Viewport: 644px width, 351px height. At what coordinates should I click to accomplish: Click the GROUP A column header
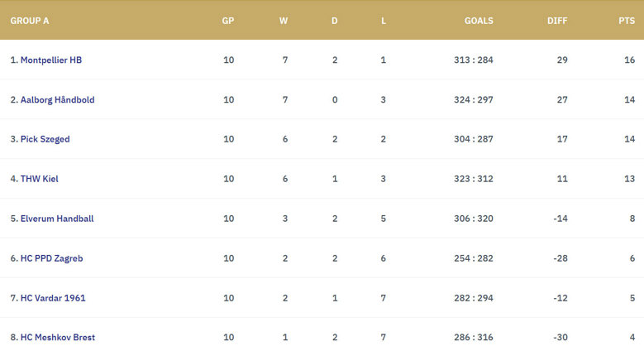30,21
